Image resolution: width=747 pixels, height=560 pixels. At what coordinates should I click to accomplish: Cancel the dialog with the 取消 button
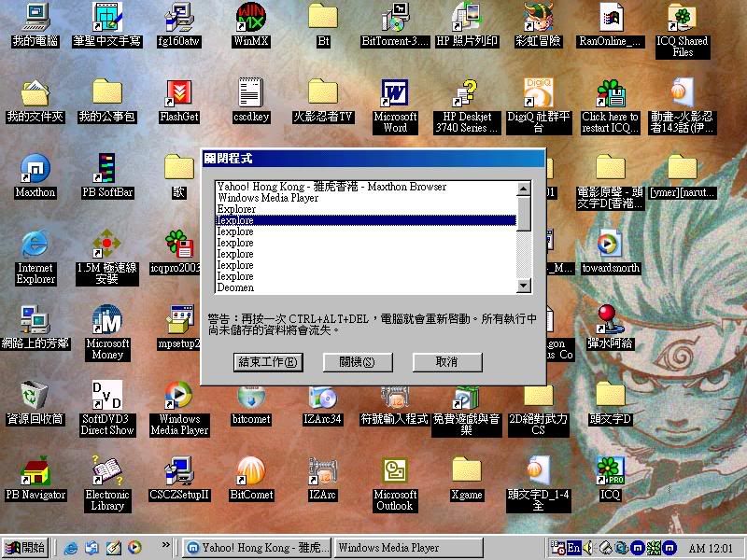446,361
